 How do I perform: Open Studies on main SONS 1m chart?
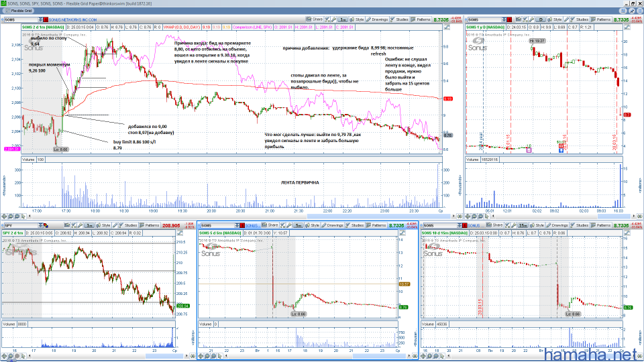point(400,19)
